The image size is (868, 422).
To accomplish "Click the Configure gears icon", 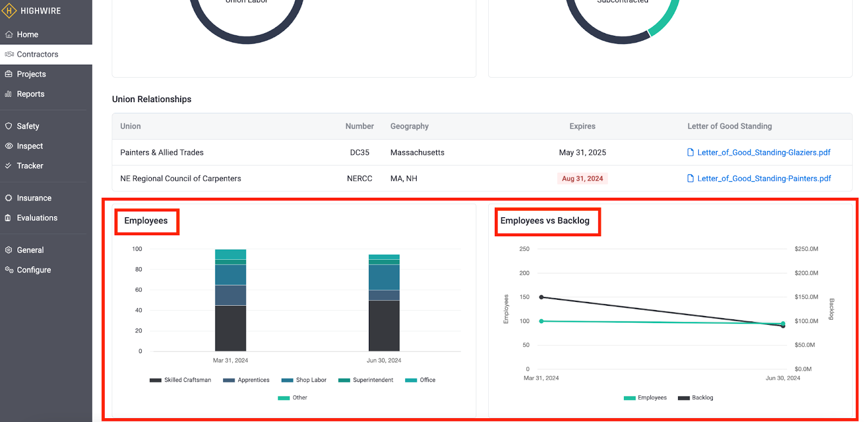I will (9, 270).
